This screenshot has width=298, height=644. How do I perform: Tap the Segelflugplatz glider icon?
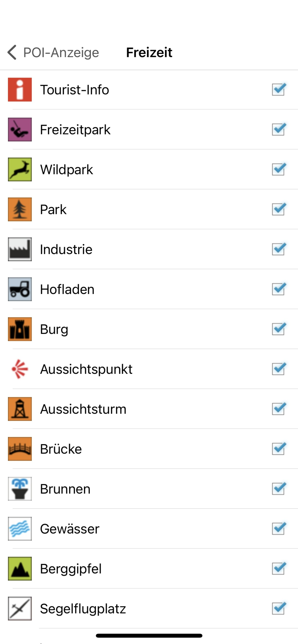(x=20, y=609)
